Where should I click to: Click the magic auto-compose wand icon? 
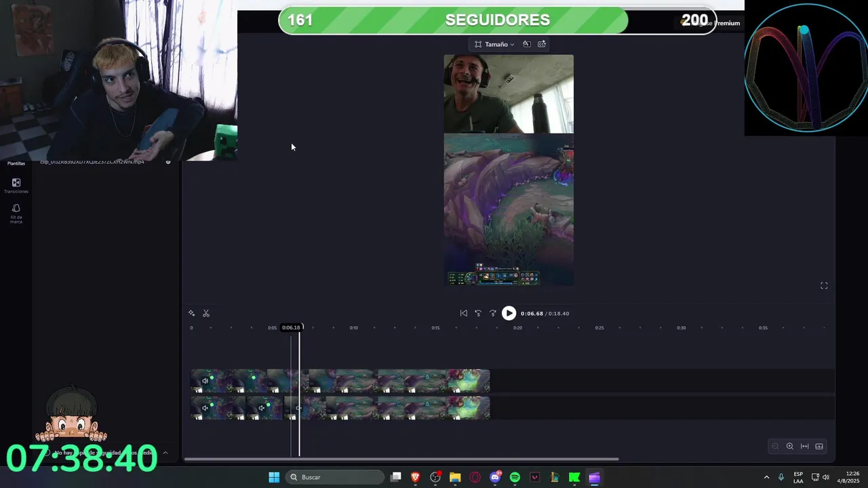click(x=192, y=313)
